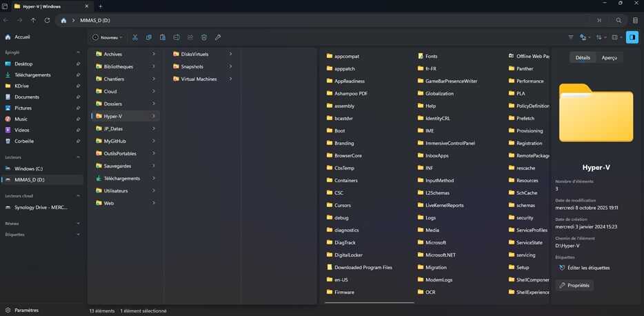Image resolution: width=644 pixels, height=316 pixels.
Task: Navigate up one directory level
Action: 33,20
